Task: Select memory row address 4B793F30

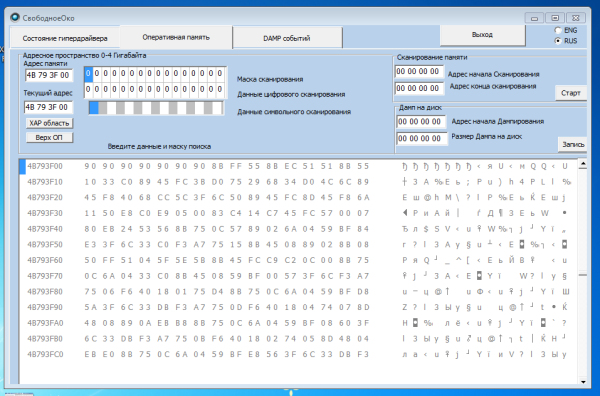Action: (x=45, y=213)
